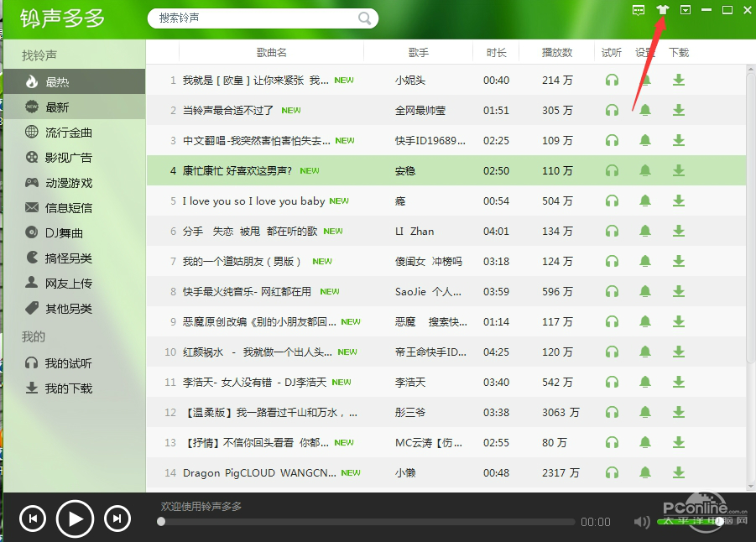Viewport: 756px width, 542px height.
Task: Set song 6 分手失恋 as ringtone
Action: coord(645,231)
